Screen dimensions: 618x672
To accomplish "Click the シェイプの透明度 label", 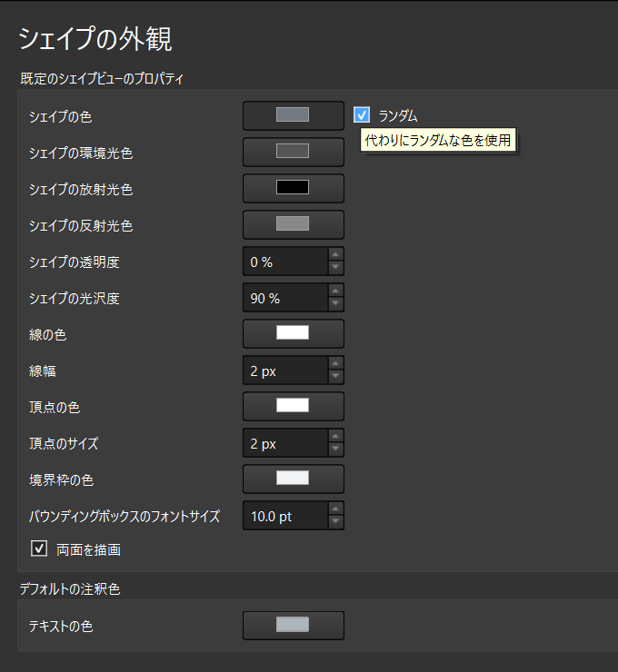I will pos(75,262).
